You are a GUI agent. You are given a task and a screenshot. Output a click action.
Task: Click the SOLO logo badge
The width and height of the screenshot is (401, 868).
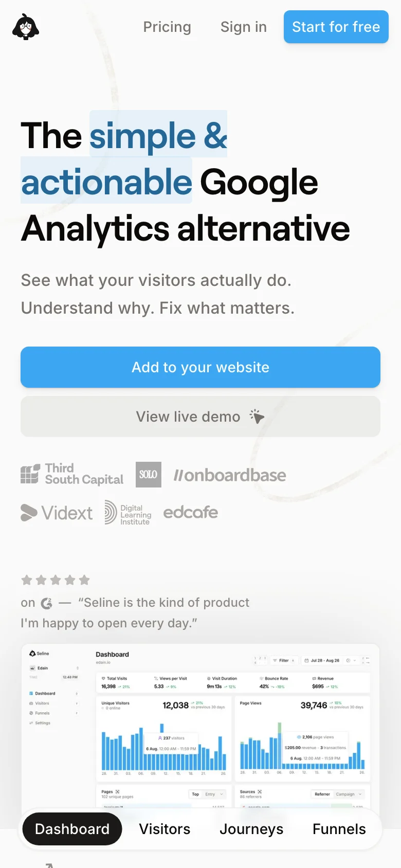pyautogui.click(x=149, y=474)
